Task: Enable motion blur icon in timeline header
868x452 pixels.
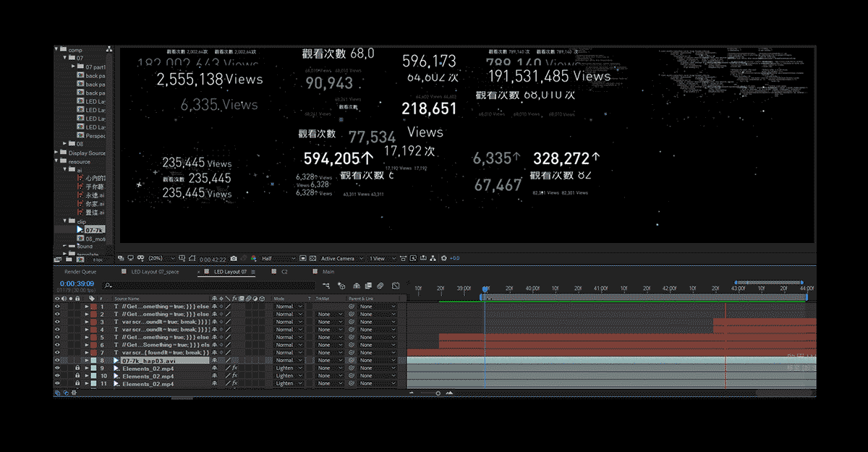Action: 380,285
